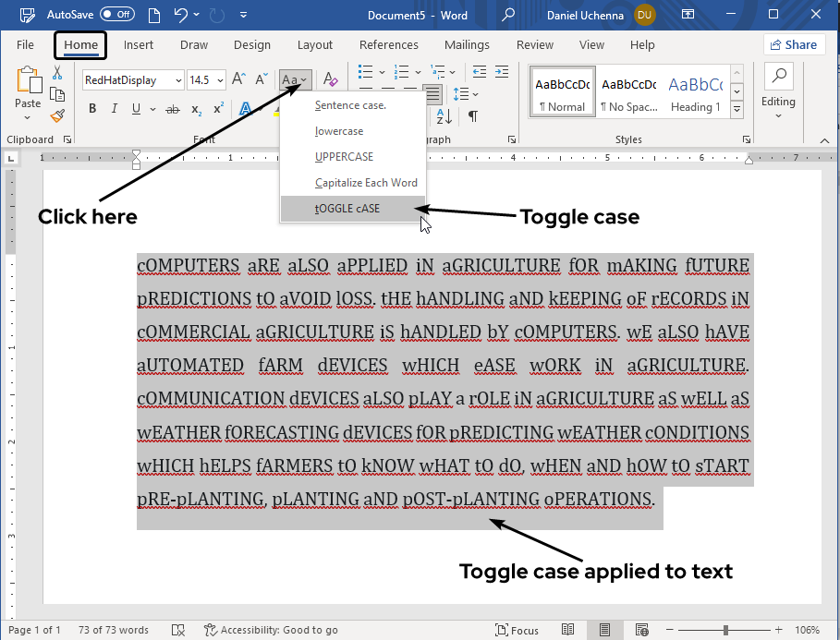Switch to the Insert ribbon tab
This screenshot has height=640, width=840.
point(138,44)
